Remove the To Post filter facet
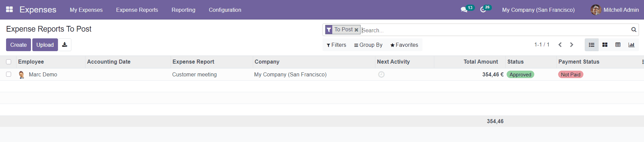Screen dimensions: 644x142 coord(356,30)
